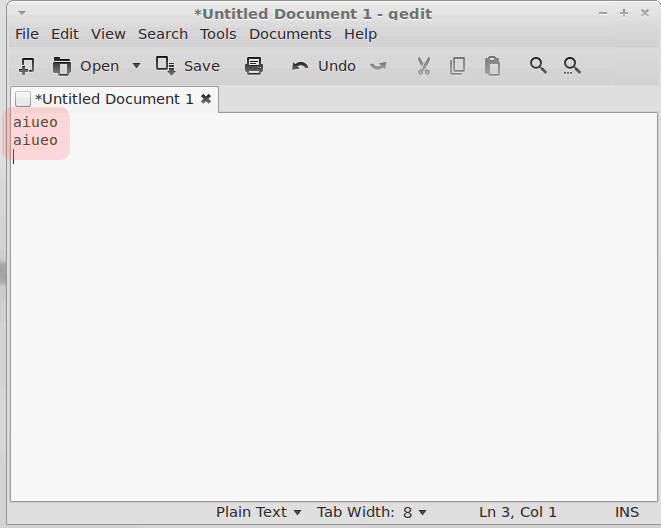The height and width of the screenshot is (528, 661).
Task: Open the Tab Width dropdown
Action: point(371,512)
